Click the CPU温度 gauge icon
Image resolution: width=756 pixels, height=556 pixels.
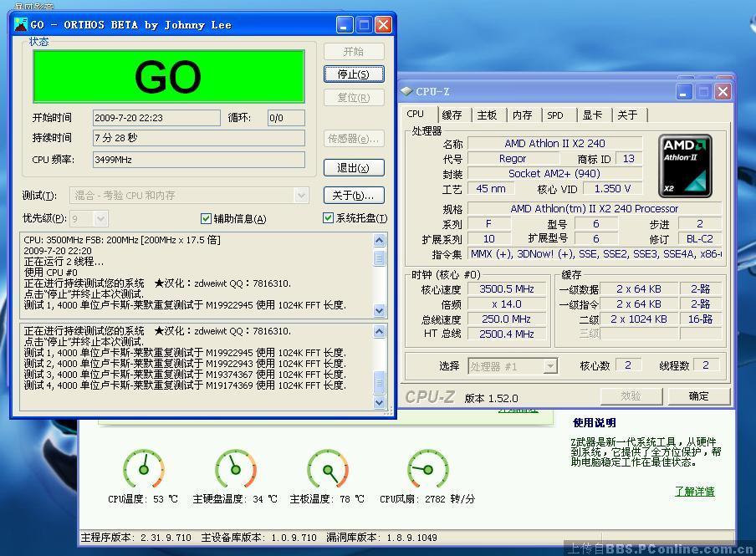click(144, 469)
